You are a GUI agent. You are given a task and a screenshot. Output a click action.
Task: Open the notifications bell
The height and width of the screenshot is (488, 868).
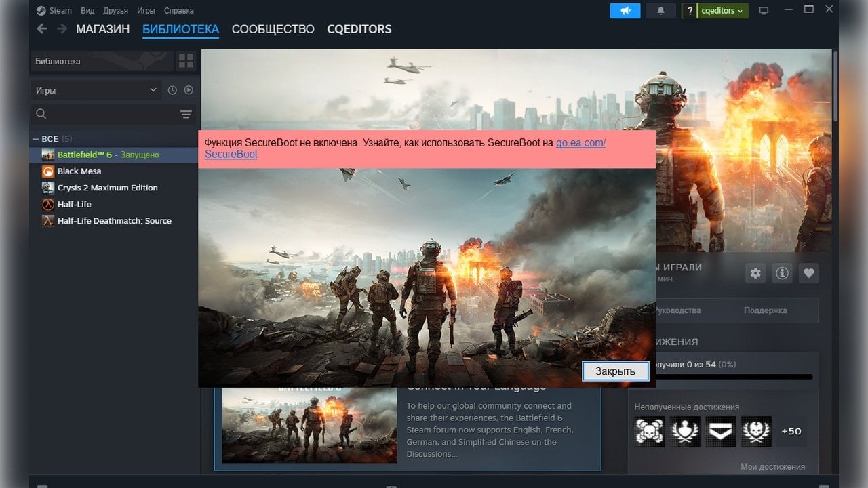tap(660, 11)
